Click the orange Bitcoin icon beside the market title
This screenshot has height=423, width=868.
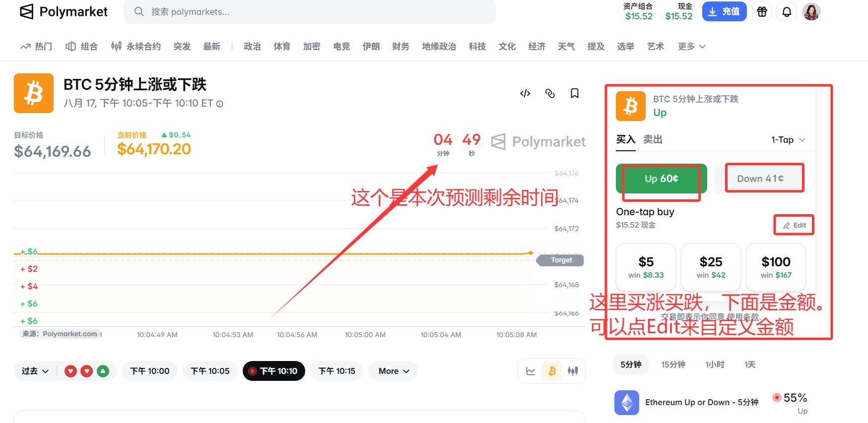[x=34, y=93]
